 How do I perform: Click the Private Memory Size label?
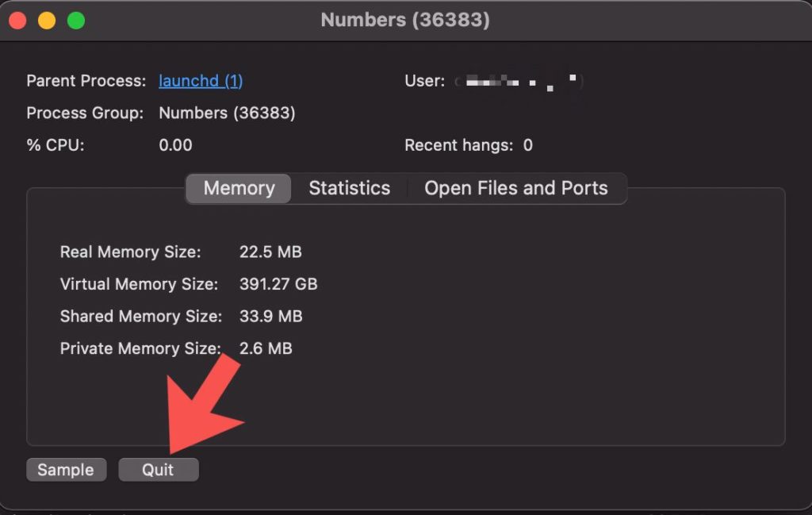point(140,348)
